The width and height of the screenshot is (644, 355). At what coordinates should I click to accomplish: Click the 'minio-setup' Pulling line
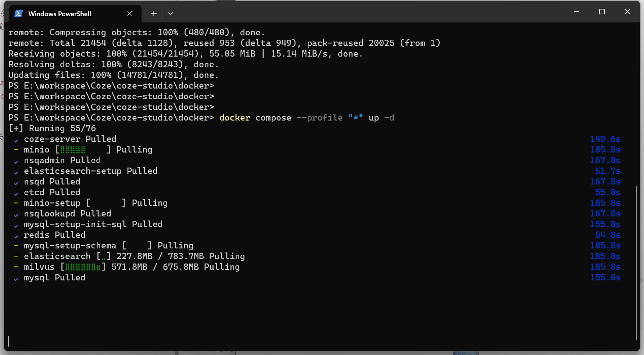(96, 203)
